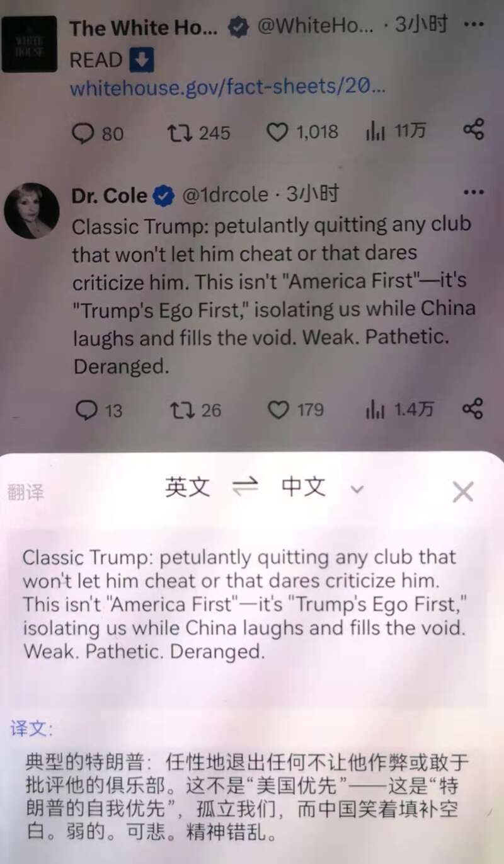Open more options on the White House post
Image resolution: width=504 pixels, height=864 pixels.
(x=473, y=25)
